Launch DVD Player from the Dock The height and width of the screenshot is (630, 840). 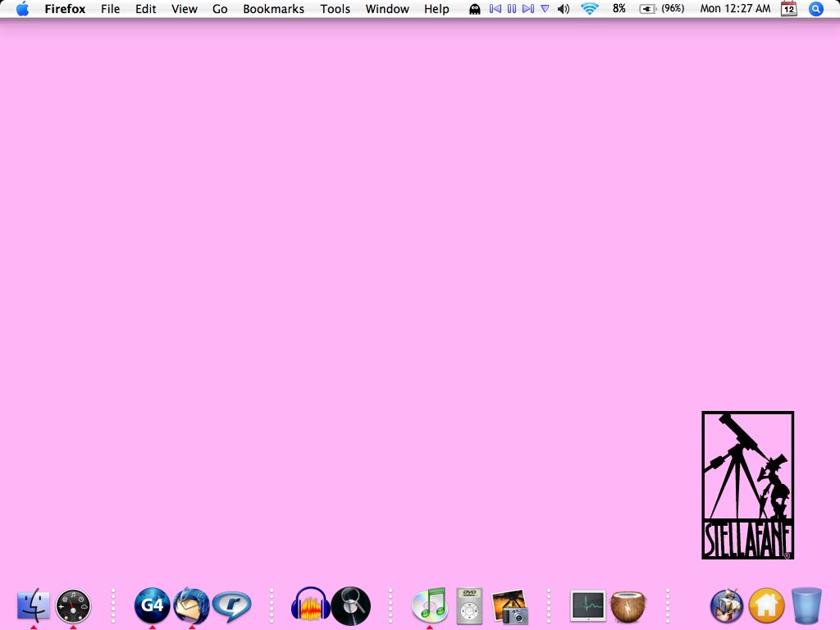(x=469, y=606)
